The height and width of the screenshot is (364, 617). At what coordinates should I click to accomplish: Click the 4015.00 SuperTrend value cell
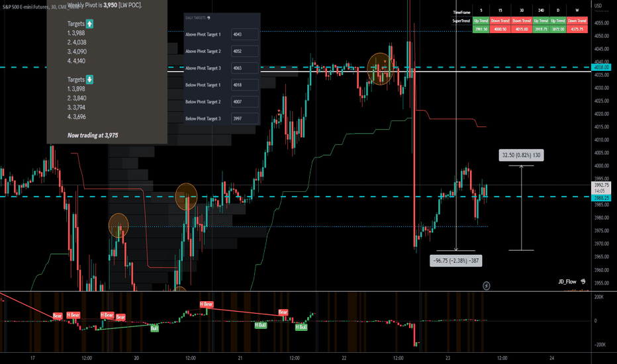coord(522,29)
